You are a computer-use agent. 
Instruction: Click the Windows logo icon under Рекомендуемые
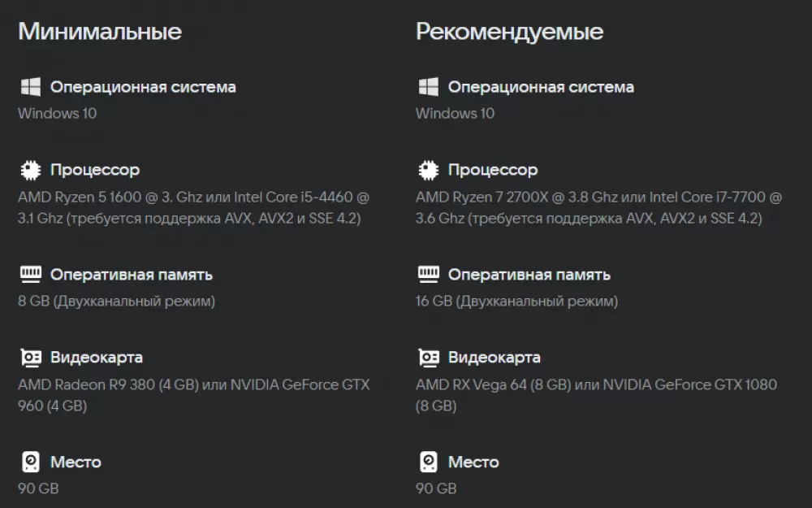coord(428,87)
